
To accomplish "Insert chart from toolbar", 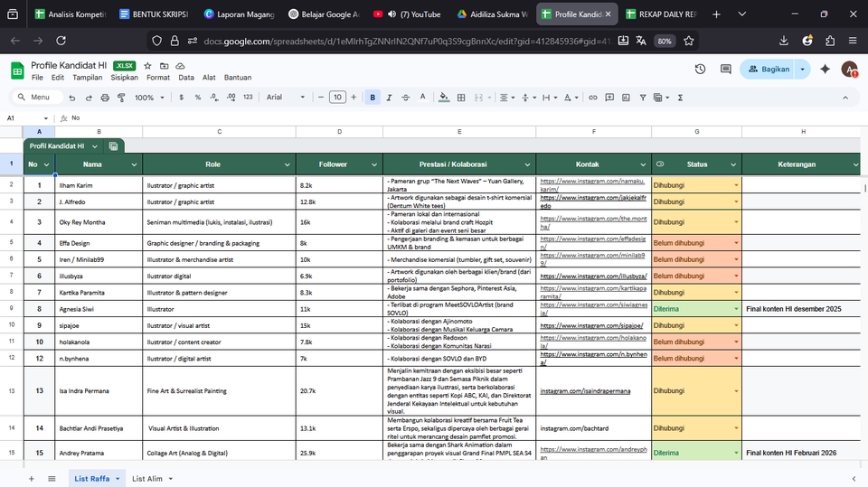I will pos(626,98).
